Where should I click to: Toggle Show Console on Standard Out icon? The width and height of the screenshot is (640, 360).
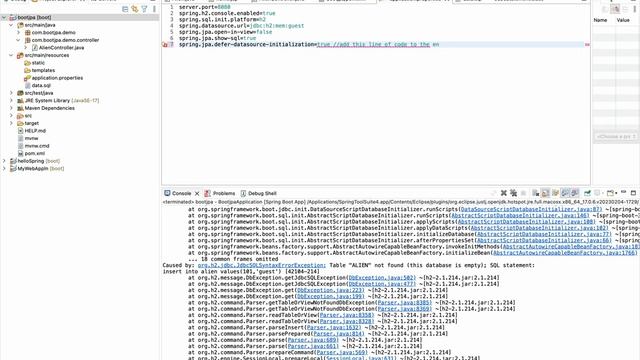click(x=565, y=193)
